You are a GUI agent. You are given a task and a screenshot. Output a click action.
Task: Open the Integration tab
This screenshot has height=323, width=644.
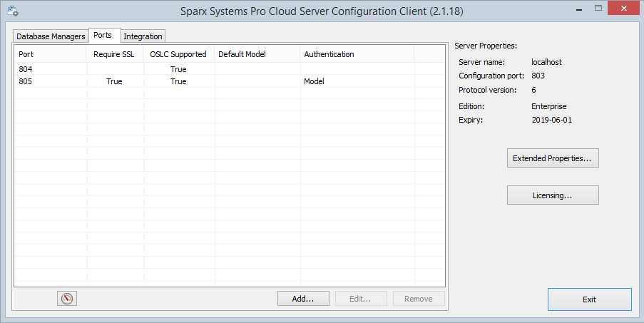click(143, 36)
